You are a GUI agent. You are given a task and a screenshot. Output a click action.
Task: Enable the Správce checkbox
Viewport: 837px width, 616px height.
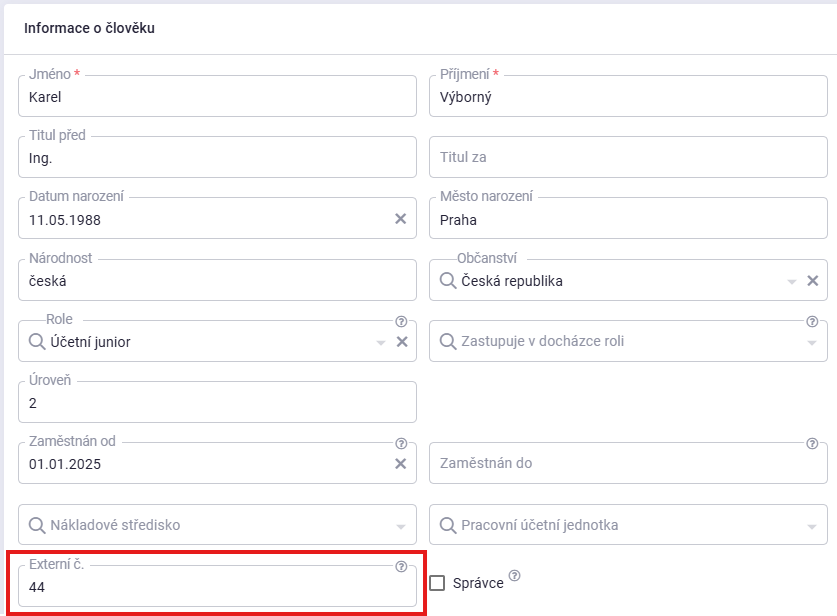[x=437, y=583]
